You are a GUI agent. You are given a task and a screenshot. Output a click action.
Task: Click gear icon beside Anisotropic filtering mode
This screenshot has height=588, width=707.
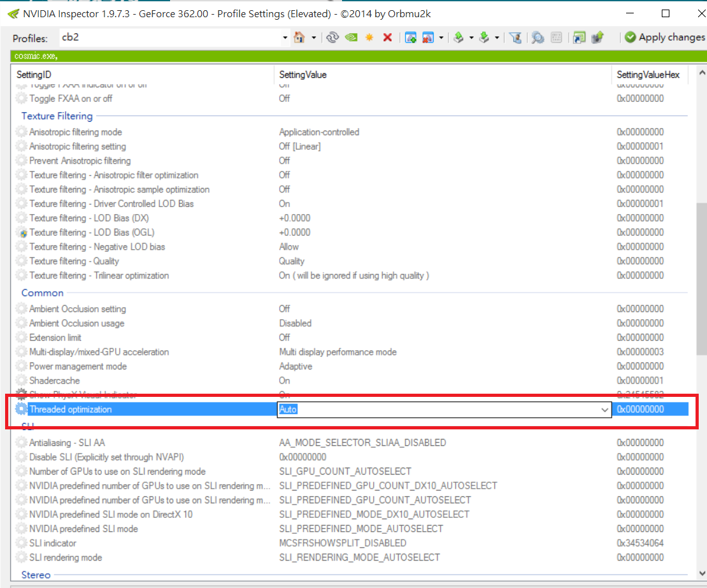(x=21, y=132)
